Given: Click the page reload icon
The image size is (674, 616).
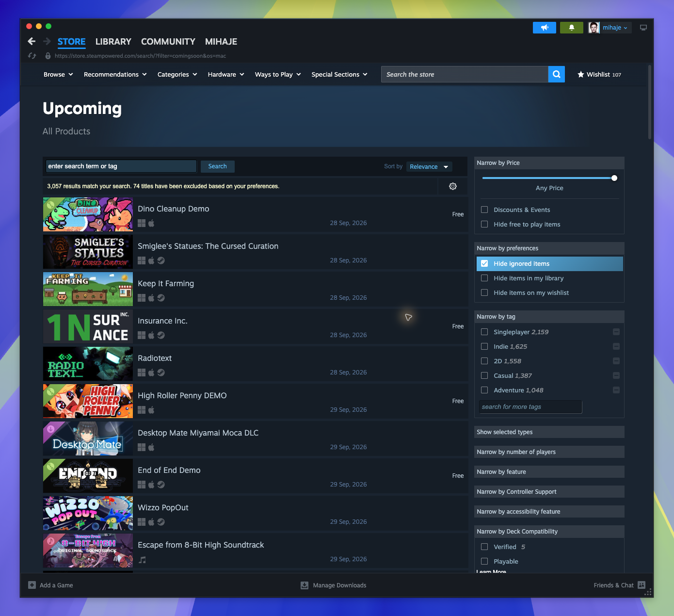Looking at the screenshot, I should tap(32, 56).
